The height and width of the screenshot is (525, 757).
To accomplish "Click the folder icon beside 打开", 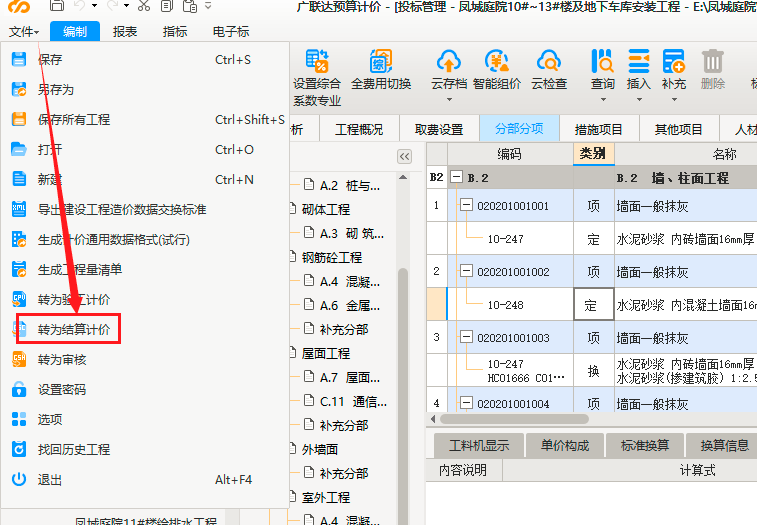I will (x=19, y=150).
